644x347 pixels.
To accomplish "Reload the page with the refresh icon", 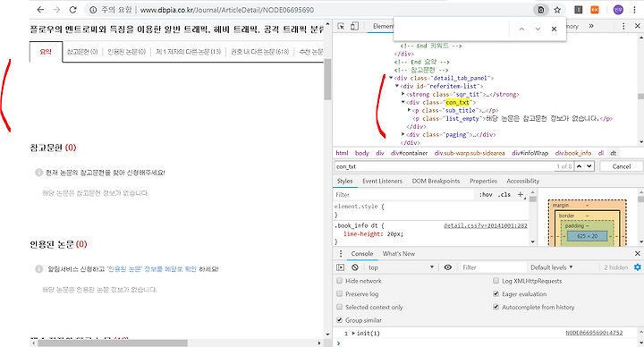I will 73,10.
